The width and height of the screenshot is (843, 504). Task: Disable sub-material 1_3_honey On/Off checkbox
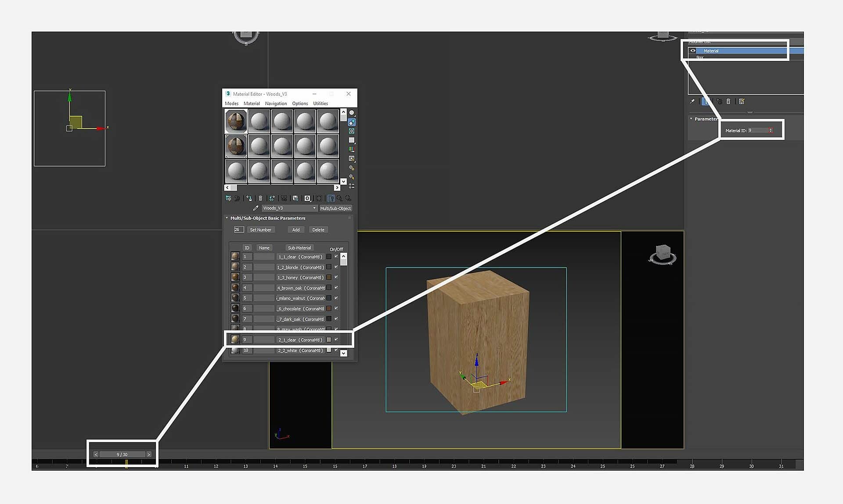click(x=336, y=277)
